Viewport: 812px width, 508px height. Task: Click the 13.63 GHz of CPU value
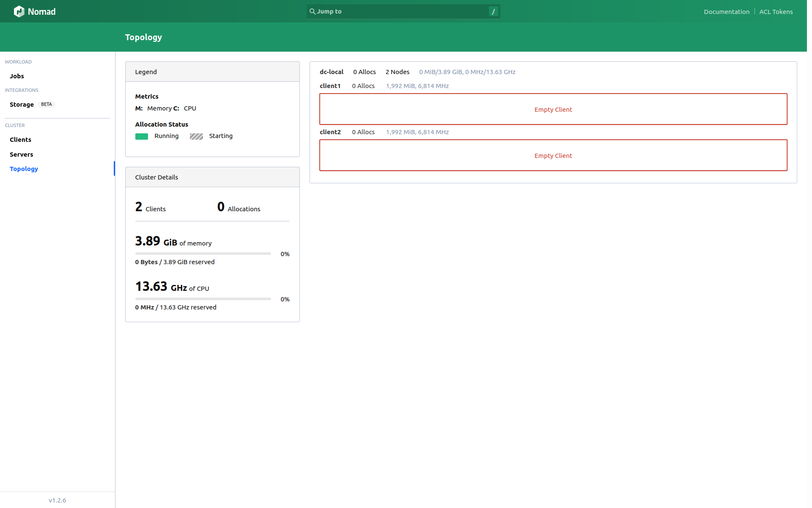(x=172, y=287)
